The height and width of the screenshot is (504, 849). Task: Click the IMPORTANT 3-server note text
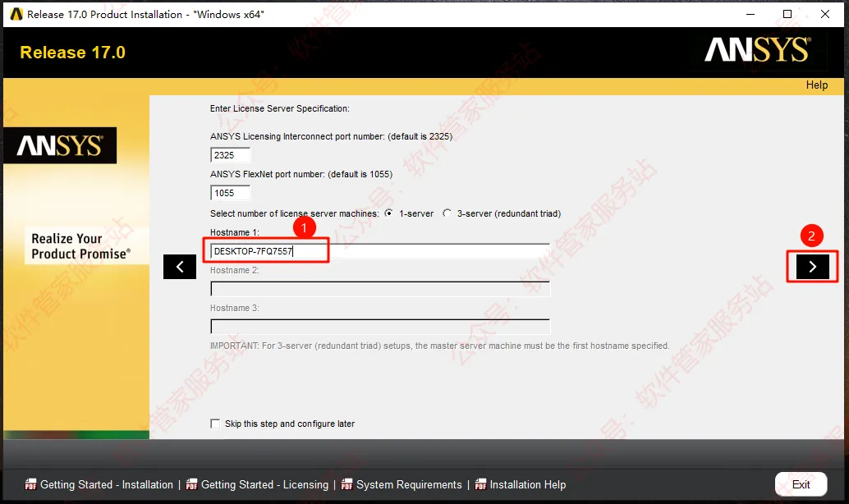pyautogui.click(x=439, y=346)
